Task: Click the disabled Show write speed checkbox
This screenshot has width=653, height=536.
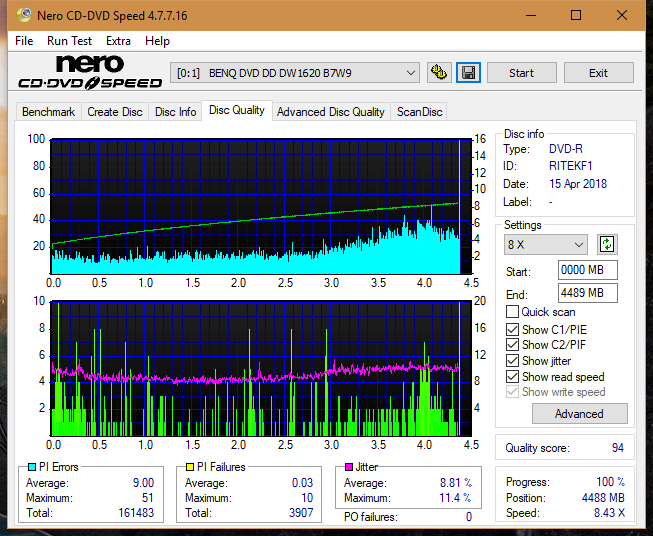Action: click(x=512, y=392)
